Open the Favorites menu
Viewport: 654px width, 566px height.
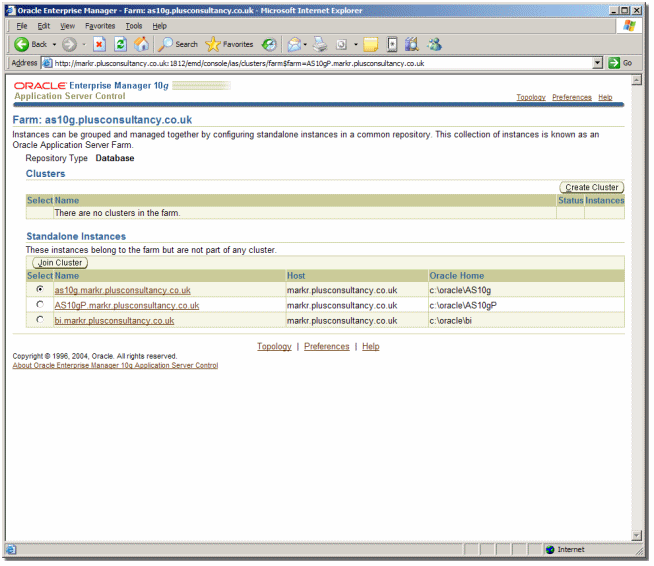coord(100,26)
